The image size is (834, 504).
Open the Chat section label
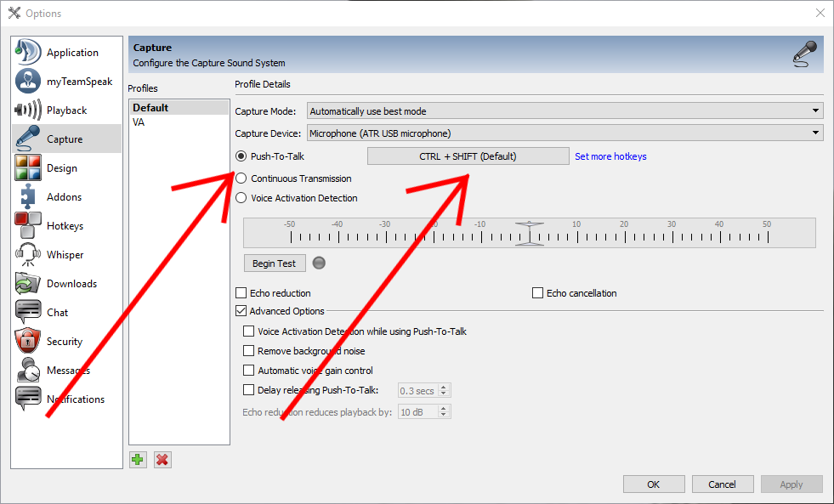[x=57, y=313]
